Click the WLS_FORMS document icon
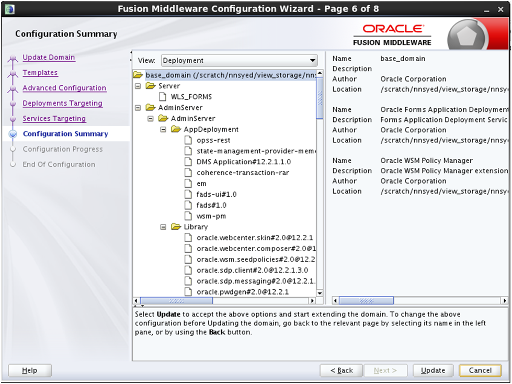The width and height of the screenshot is (512, 384). tap(163, 97)
